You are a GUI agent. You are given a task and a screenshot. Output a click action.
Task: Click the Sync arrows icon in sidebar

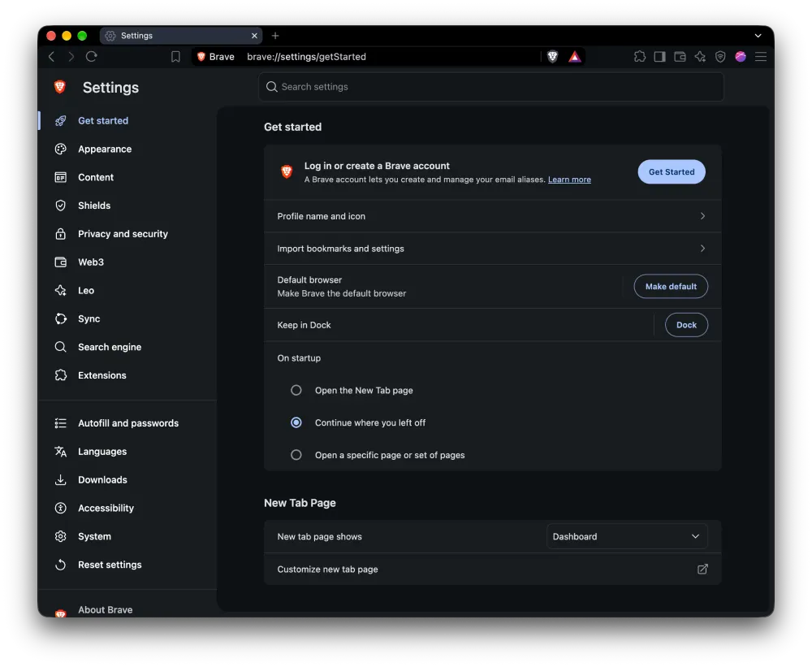click(61, 318)
